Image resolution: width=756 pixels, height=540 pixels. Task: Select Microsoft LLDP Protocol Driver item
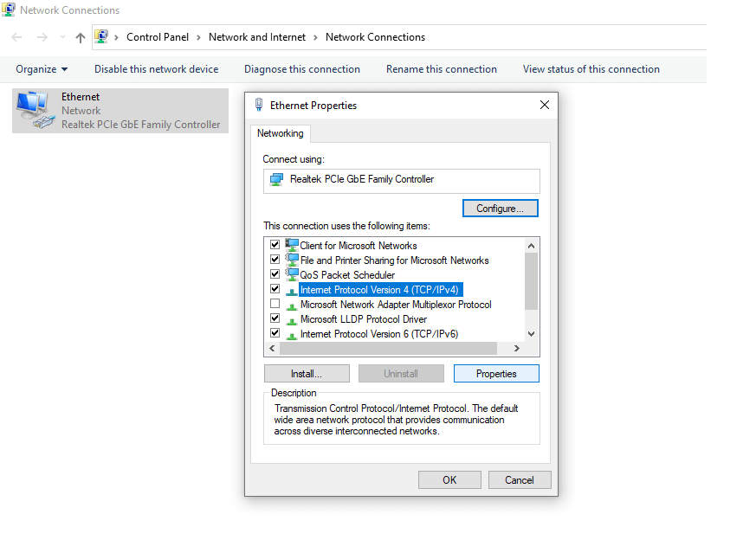(364, 319)
